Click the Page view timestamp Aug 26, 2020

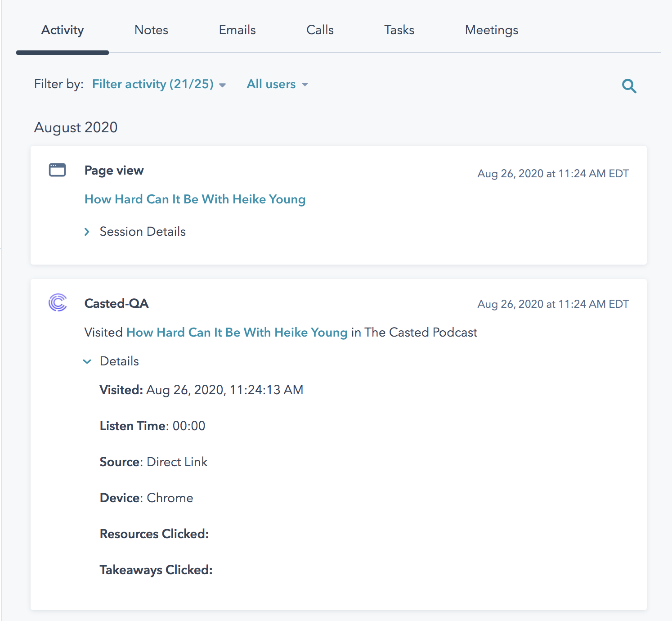553,174
